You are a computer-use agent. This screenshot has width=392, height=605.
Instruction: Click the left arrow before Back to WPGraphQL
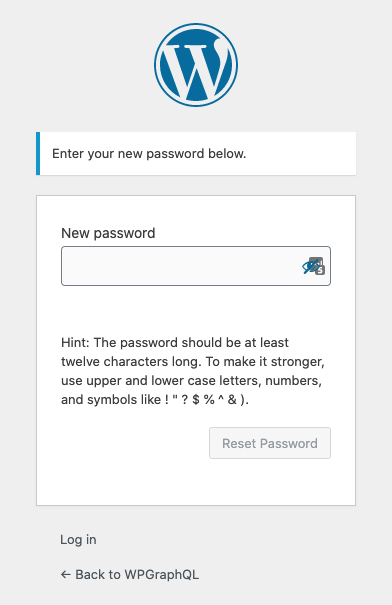[66, 575]
